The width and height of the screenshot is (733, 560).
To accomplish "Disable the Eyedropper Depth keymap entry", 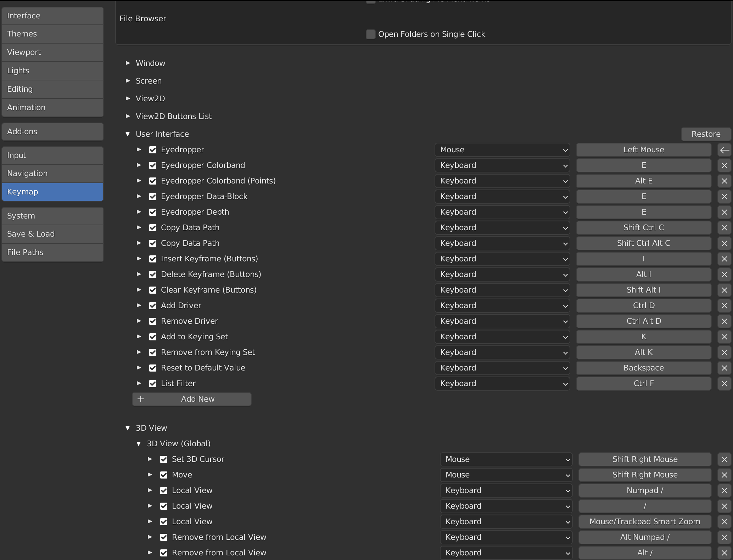I will [x=153, y=212].
